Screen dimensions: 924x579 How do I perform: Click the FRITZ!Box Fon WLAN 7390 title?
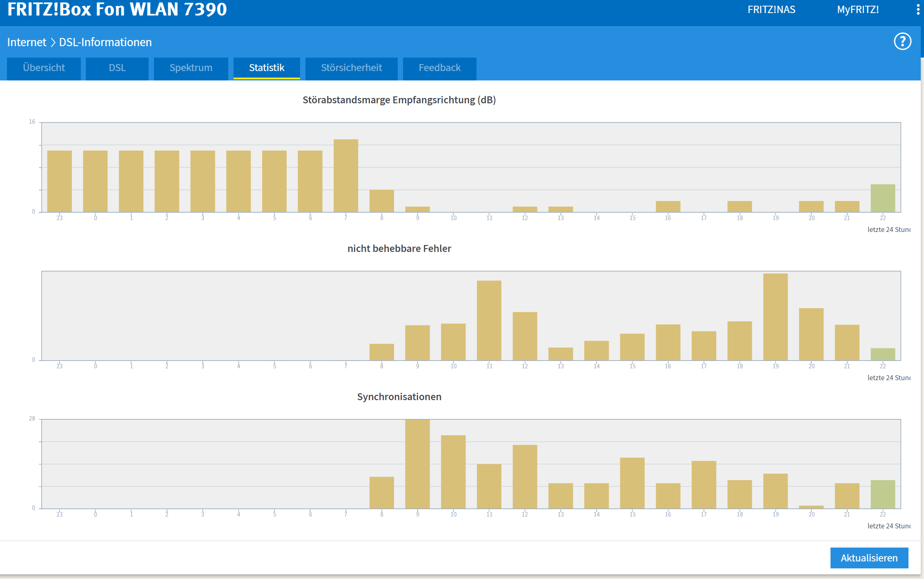tap(117, 10)
